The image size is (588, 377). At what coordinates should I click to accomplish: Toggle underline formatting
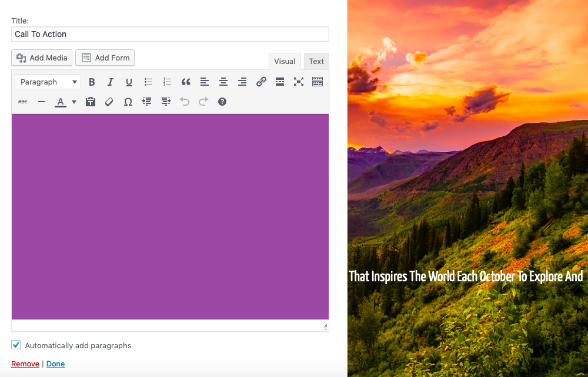click(129, 82)
